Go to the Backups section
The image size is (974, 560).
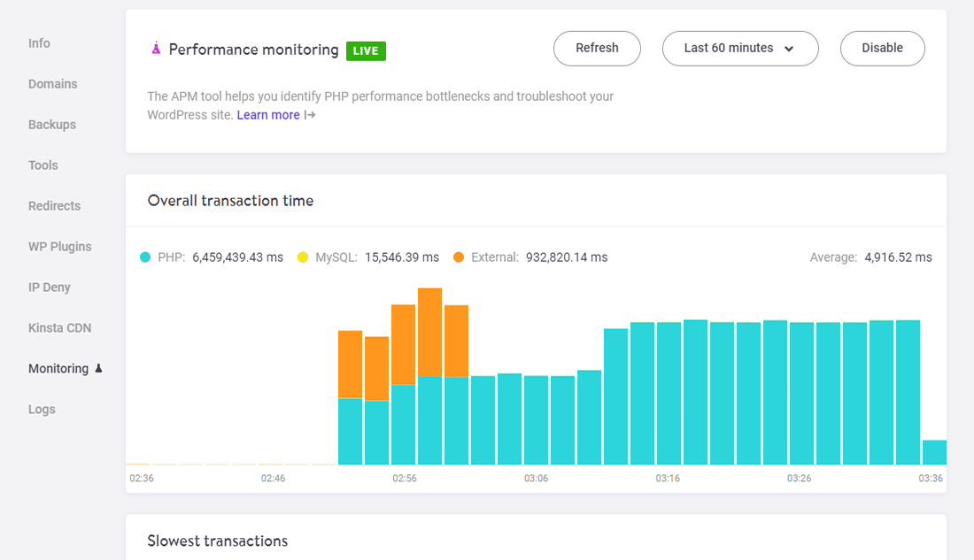[51, 124]
